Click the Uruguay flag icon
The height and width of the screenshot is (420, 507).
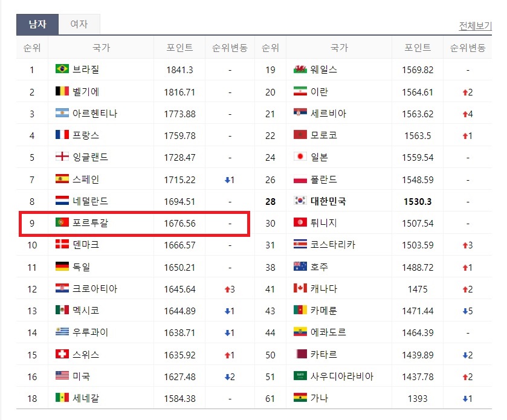62,332
